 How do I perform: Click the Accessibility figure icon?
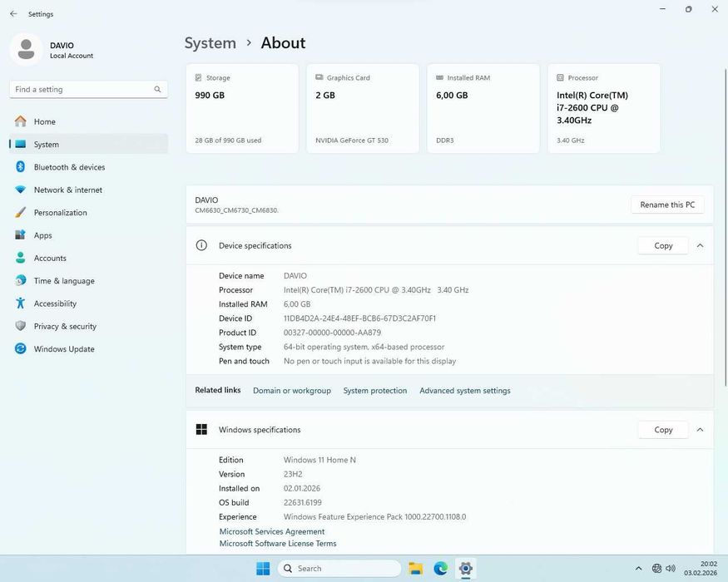point(21,303)
